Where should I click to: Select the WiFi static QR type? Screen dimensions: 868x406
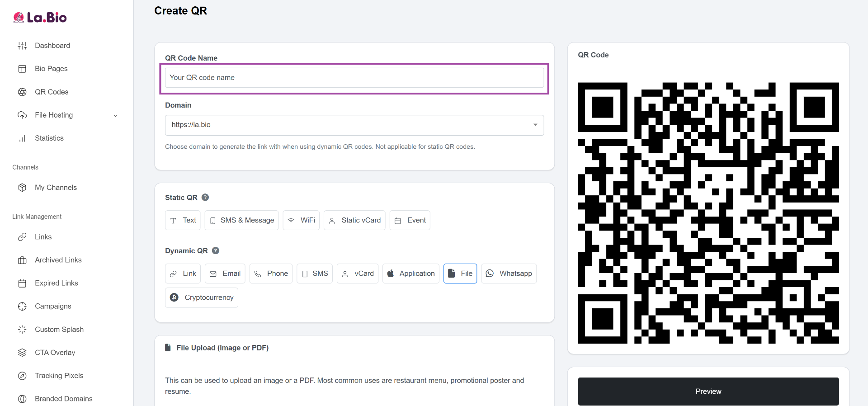(301, 221)
